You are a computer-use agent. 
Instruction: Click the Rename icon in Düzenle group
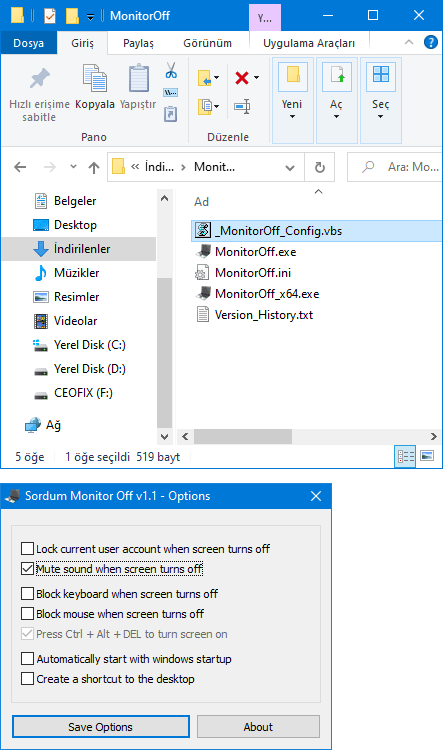242,106
